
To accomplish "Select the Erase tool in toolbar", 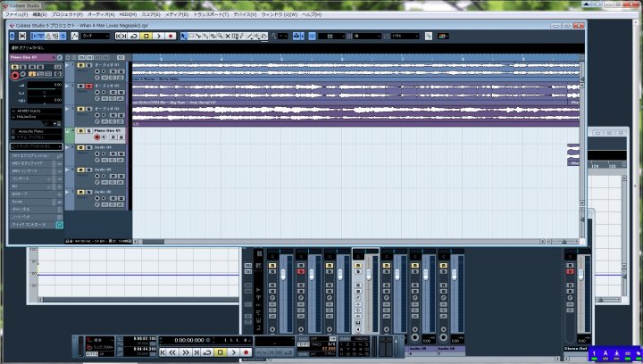I will tap(213, 36).
